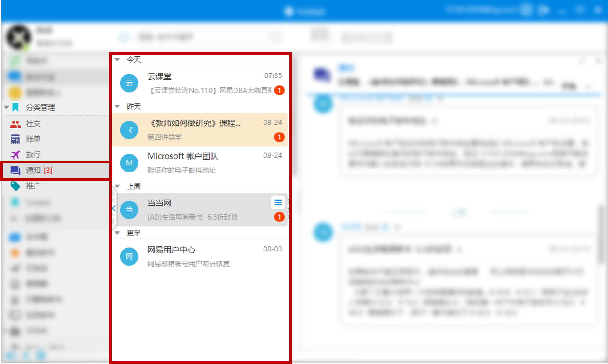Click 网易邮箱帐号用户密码修复 preview text

tap(189, 264)
